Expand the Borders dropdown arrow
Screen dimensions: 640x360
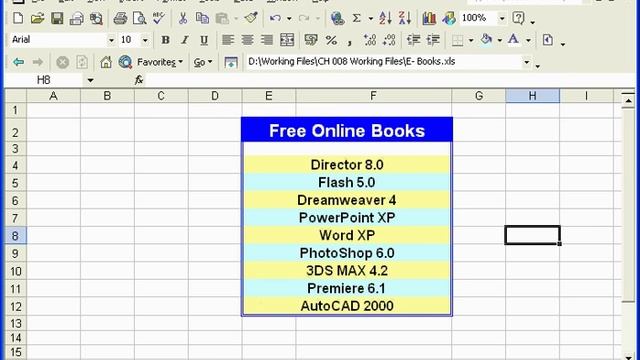[x=471, y=40]
